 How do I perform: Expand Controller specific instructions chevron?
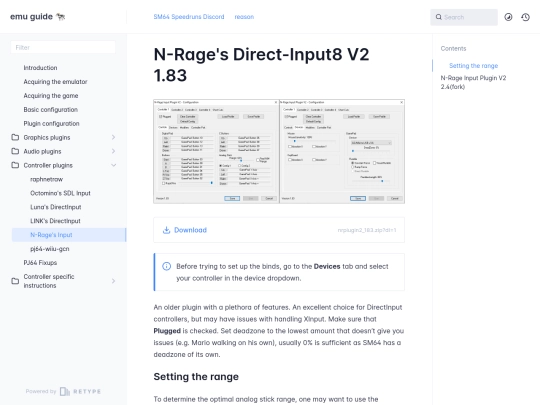tap(113, 281)
